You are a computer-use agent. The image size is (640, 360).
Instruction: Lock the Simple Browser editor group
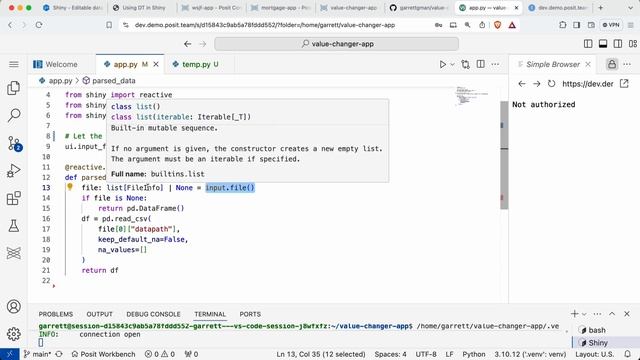(x=611, y=64)
